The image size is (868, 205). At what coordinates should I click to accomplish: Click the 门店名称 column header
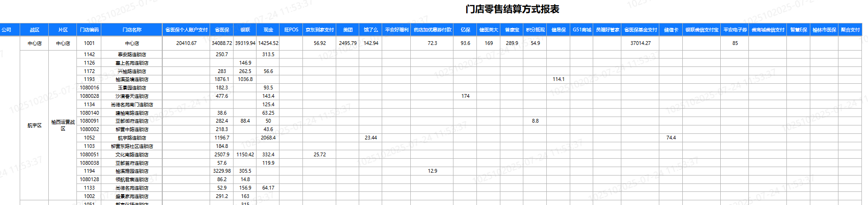[132, 29]
